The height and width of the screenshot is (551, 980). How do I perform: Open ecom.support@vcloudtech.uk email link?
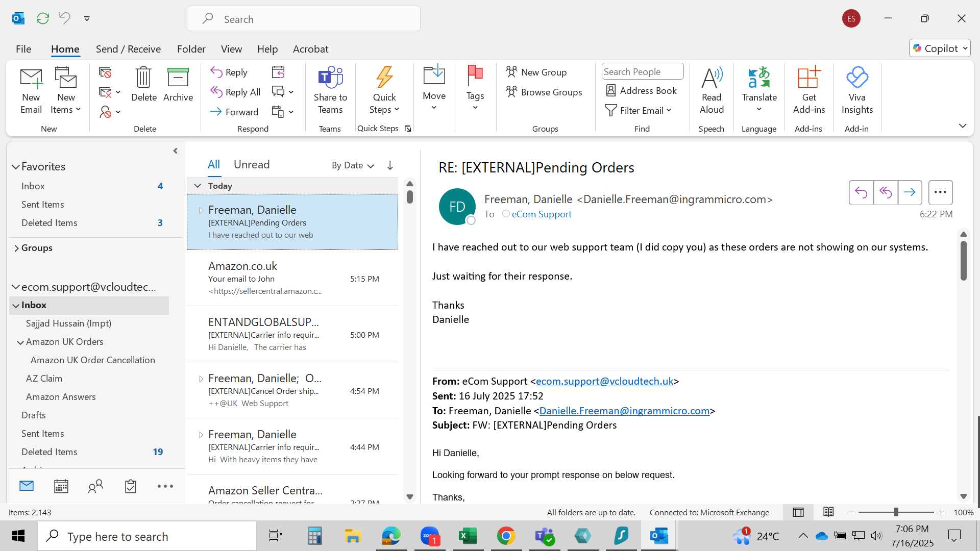point(604,382)
